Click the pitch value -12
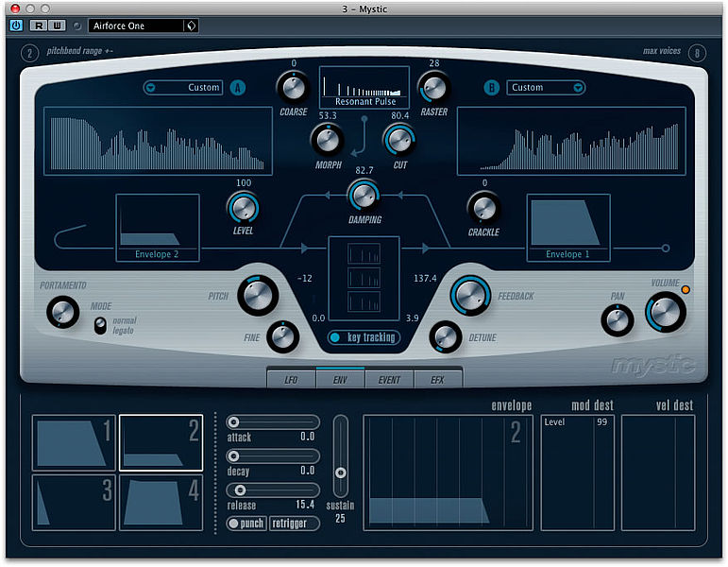 305,279
